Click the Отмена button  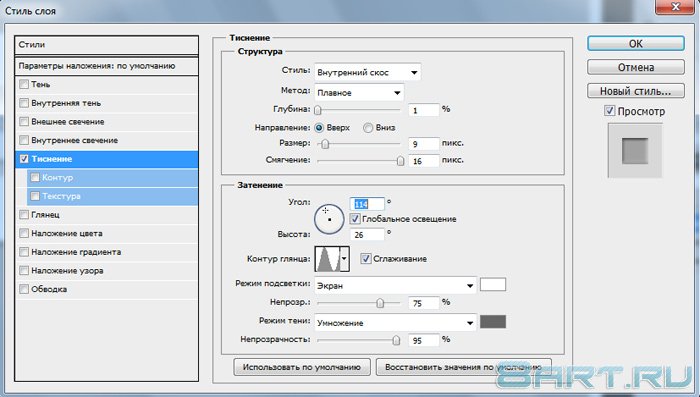(x=636, y=67)
